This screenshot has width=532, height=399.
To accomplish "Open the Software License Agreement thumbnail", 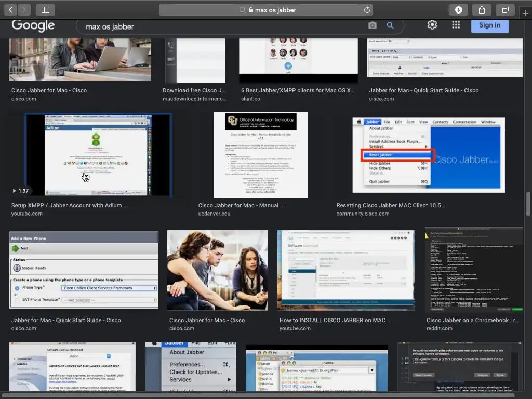I will [x=72, y=367].
